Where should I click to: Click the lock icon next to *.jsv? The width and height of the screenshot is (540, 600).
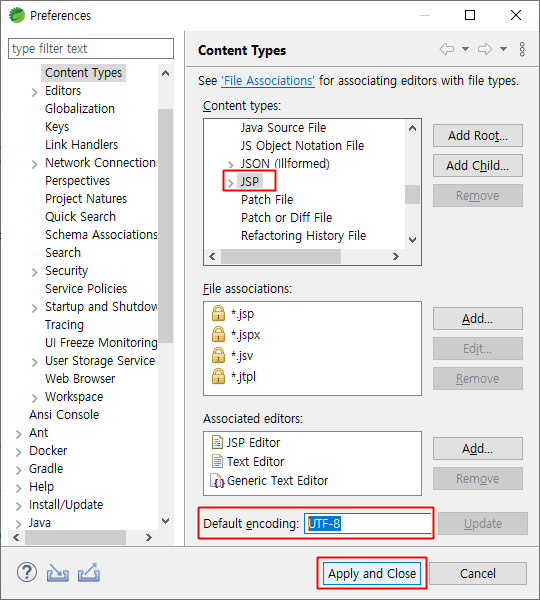pyautogui.click(x=218, y=355)
